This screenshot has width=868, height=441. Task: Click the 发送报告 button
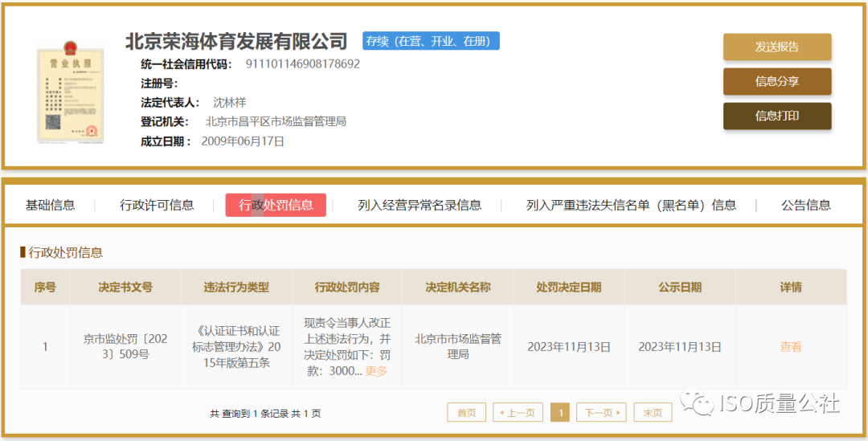(x=776, y=47)
